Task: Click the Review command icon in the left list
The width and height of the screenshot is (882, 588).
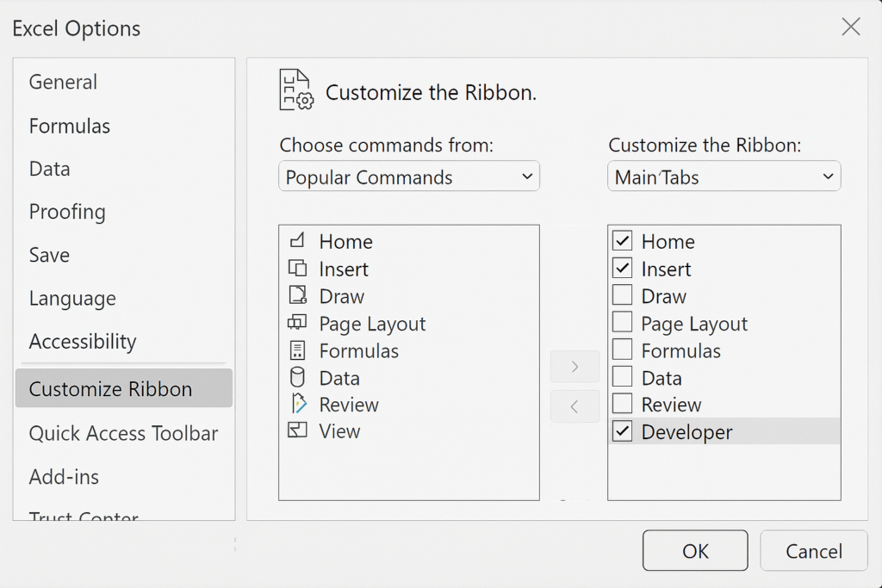Action: (298, 404)
